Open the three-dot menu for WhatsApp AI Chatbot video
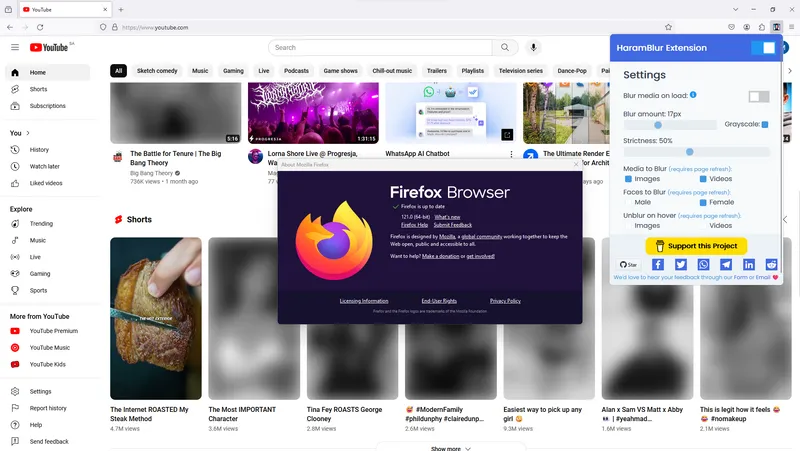This screenshot has height=451, width=800. [x=511, y=155]
